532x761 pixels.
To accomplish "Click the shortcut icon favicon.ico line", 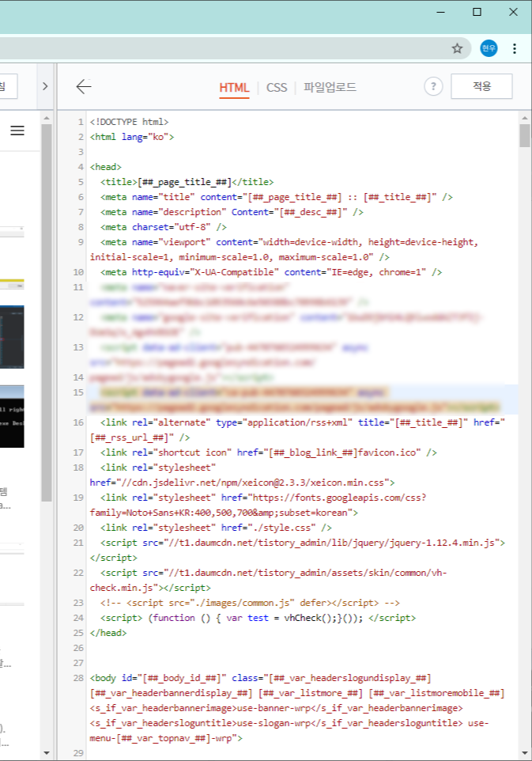I will [x=268, y=452].
